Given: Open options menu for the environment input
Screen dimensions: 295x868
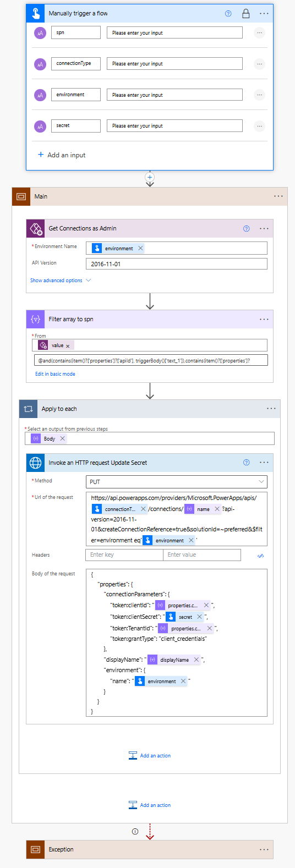Looking at the screenshot, I should coord(259,95).
